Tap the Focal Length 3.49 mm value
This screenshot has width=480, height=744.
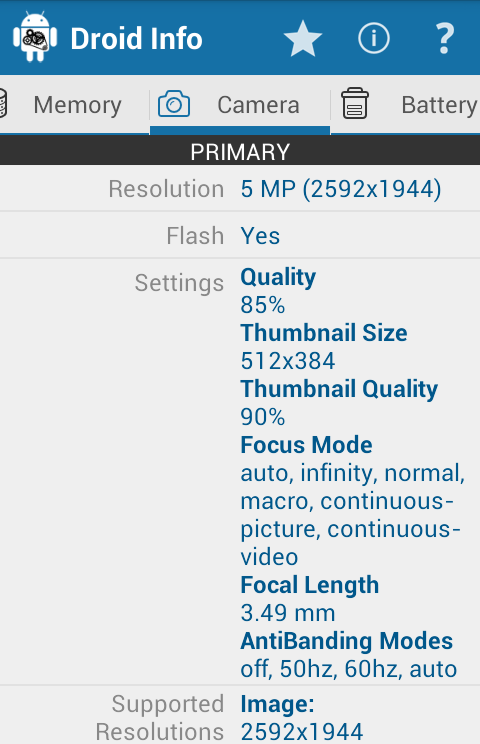click(288, 613)
